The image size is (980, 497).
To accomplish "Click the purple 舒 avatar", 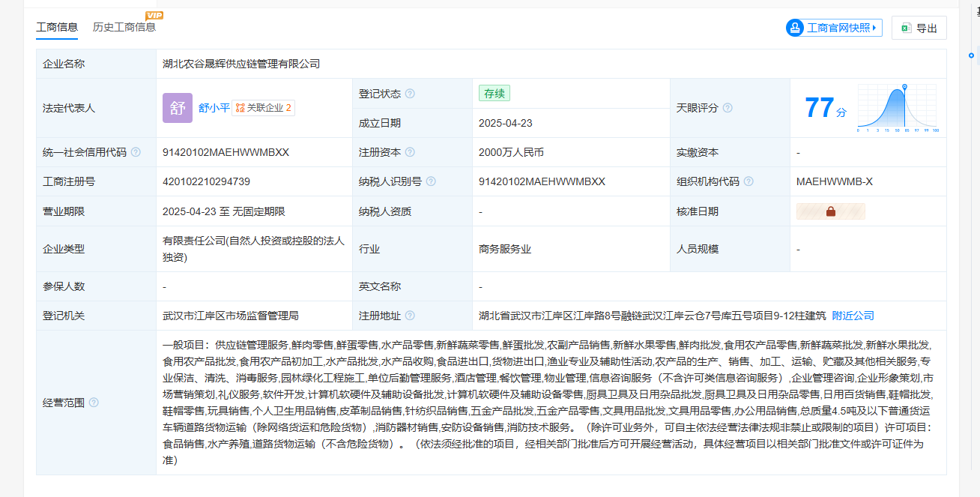I will click(178, 108).
